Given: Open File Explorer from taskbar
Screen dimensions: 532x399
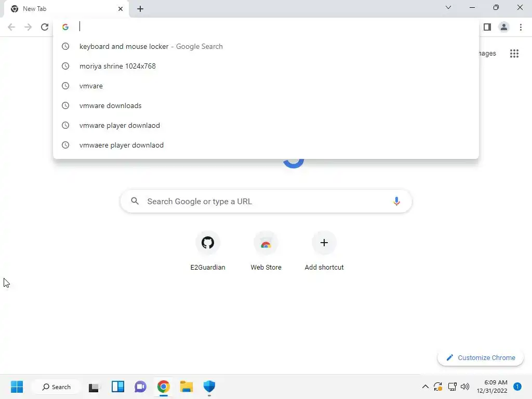Looking at the screenshot, I should 187,387.
